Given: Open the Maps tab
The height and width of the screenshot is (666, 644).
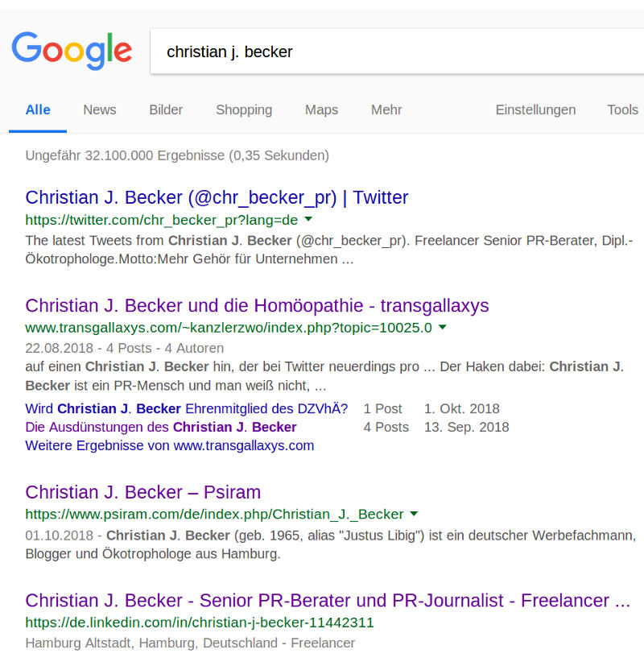Looking at the screenshot, I should 321,110.
